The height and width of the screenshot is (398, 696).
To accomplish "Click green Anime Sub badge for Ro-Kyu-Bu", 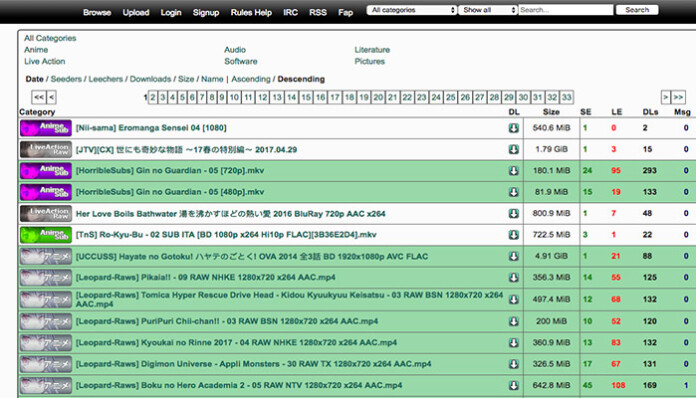I will coord(46,235).
